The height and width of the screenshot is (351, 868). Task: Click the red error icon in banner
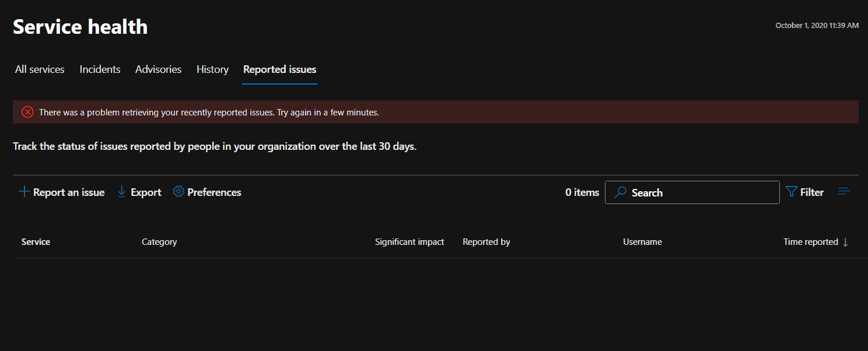pyautogui.click(x=27, y=112)
